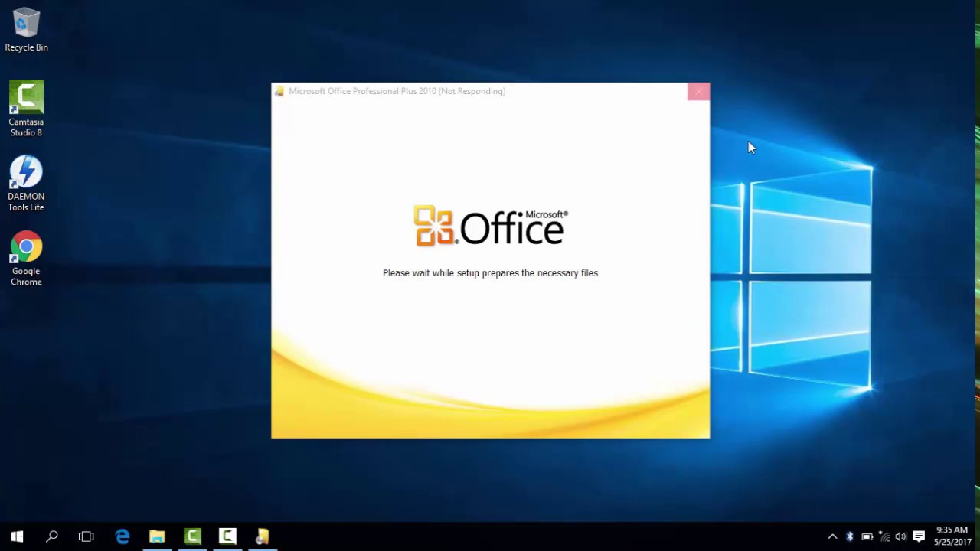Select the Google Chrome desktop shortcut
This screenshot has height=551, width=980.
pyautogui.click(x=26, y=259)
